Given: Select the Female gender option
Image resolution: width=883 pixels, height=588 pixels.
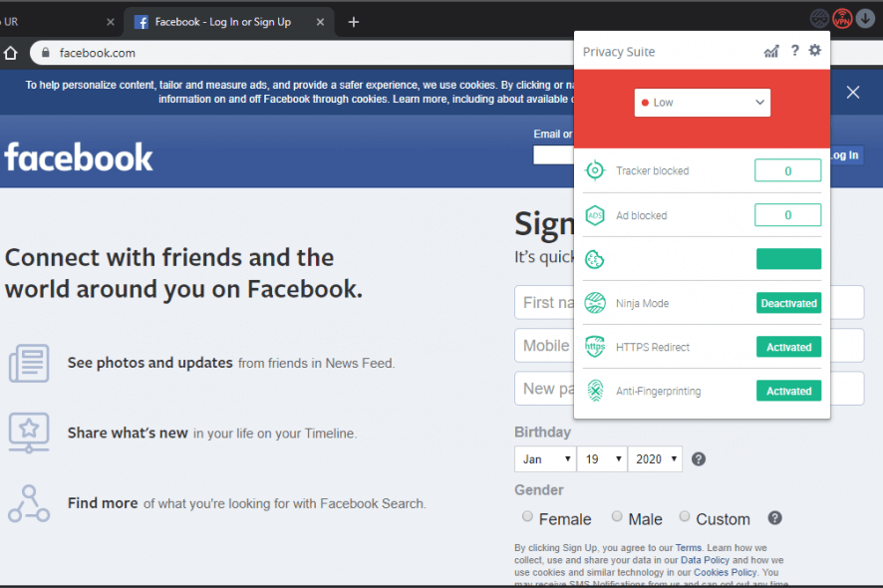Looking at the screenshot, I should tap(527, 516).
